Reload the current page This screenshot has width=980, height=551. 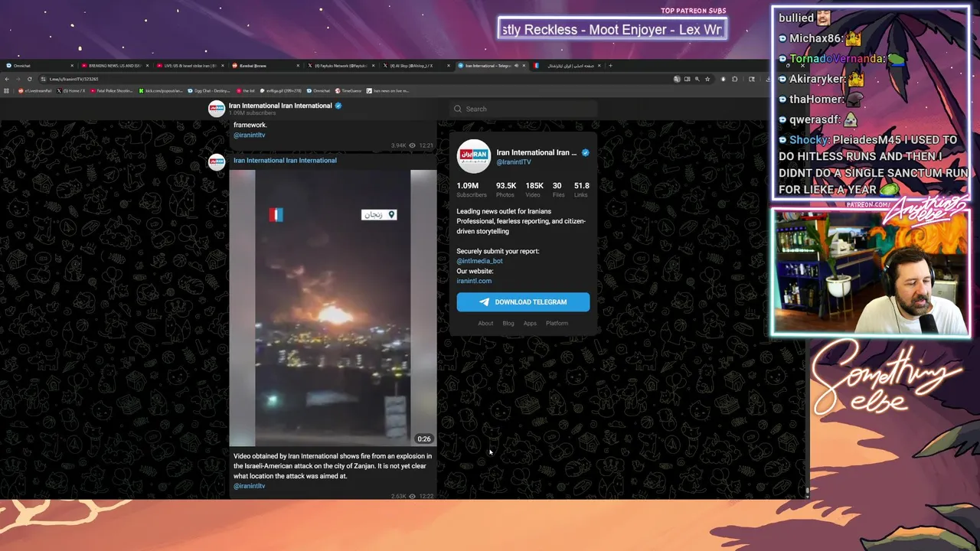click(30, 79)
